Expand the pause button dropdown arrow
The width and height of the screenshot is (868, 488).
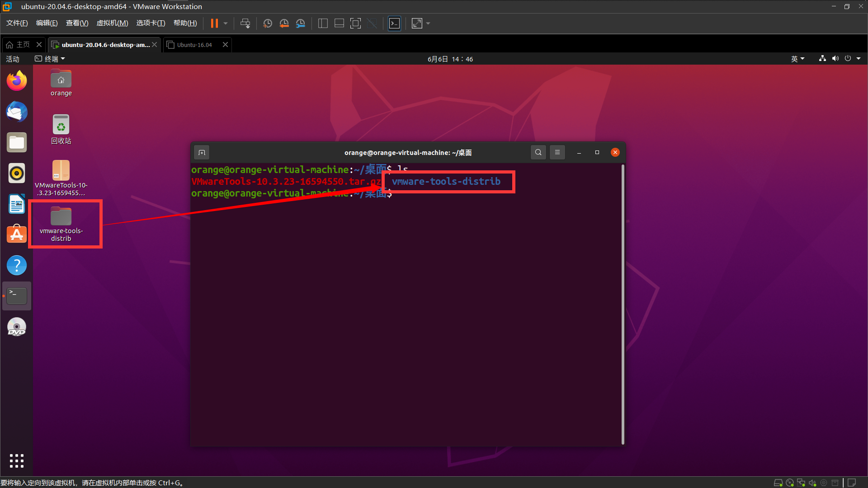point(226,23)
